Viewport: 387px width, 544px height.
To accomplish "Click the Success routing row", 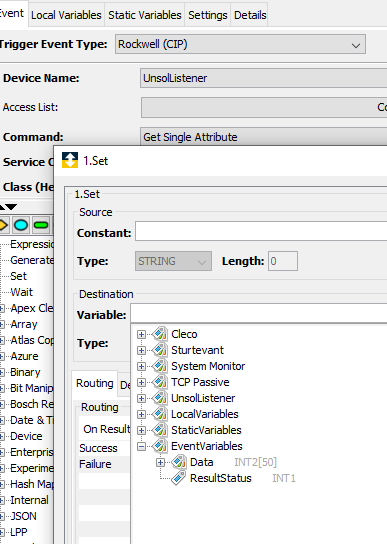I will coord(104,448).
